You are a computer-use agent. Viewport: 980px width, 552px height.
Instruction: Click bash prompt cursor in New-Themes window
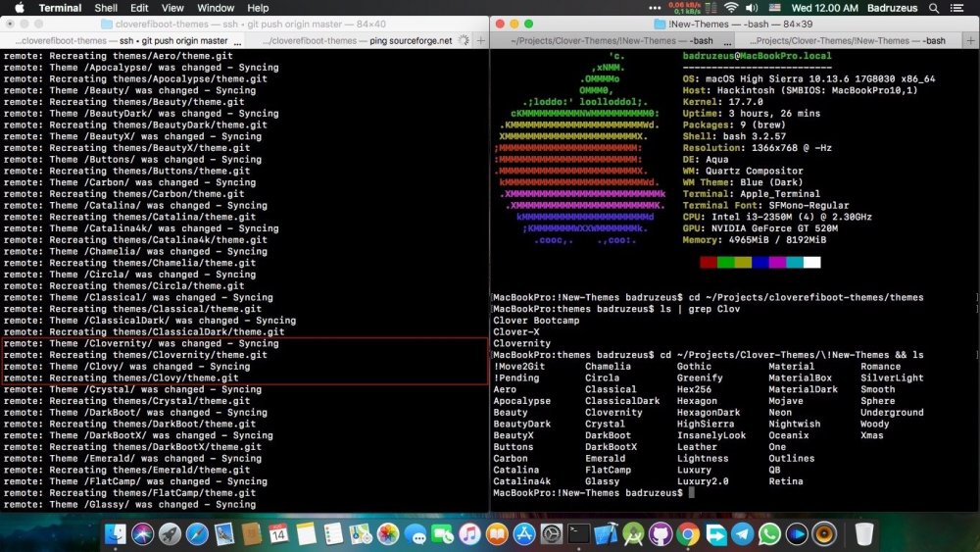click(x=691, y=492)
